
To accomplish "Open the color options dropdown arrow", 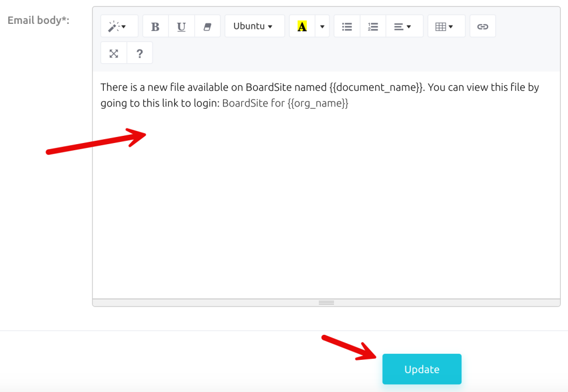I will (322, 27).
